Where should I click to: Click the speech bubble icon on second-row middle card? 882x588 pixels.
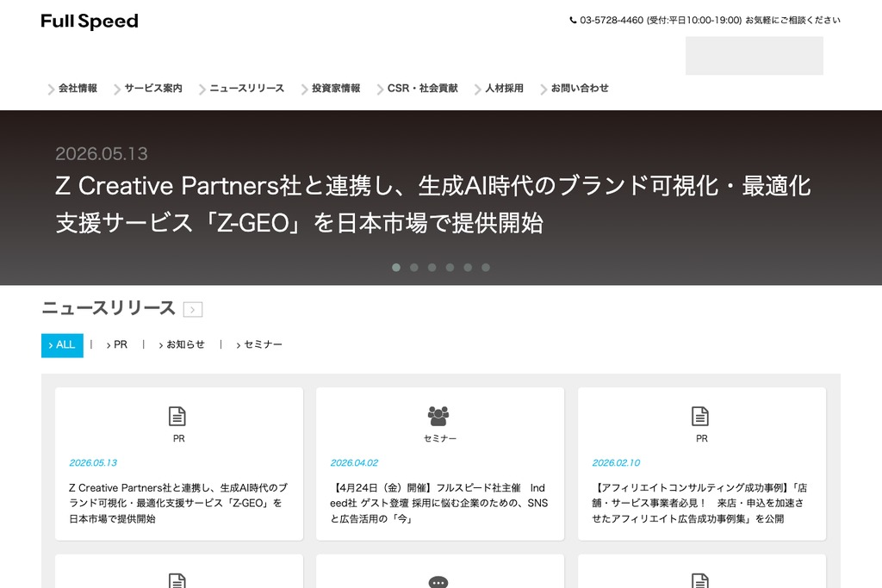point(438,582)
